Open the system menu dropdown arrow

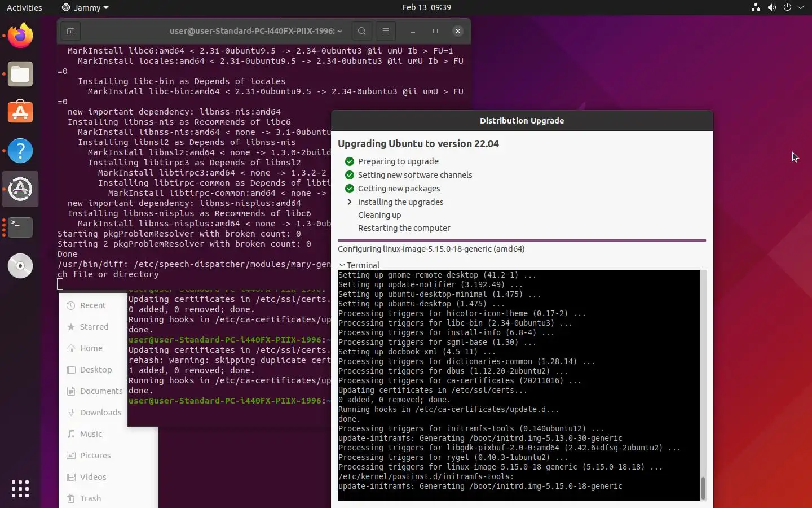point(801,8)
